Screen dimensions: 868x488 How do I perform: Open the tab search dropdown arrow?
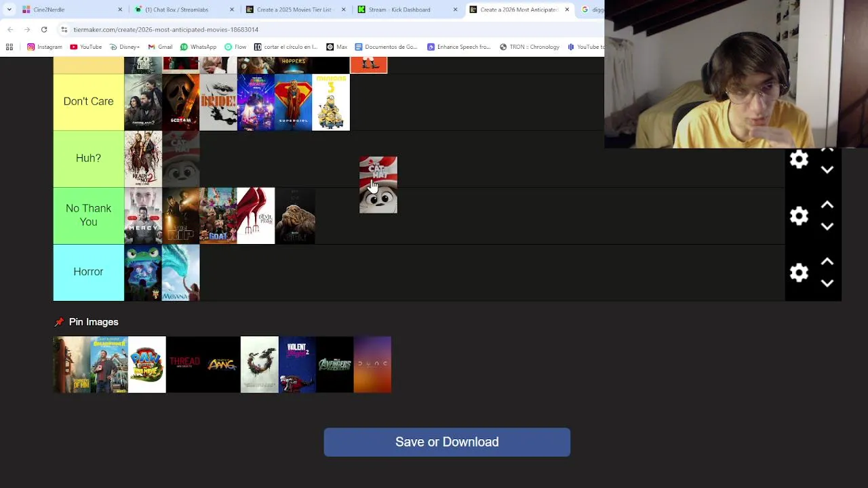coord(9,9)
